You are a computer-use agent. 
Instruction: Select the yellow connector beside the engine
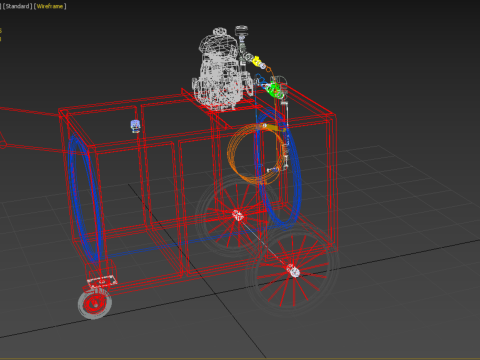257,61
